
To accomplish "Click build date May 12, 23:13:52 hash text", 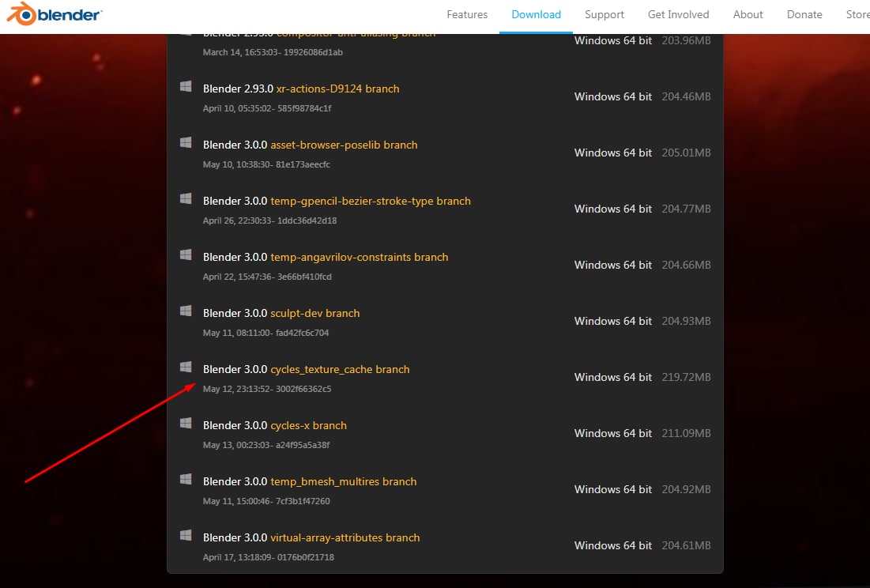I will tap(267, 389).
